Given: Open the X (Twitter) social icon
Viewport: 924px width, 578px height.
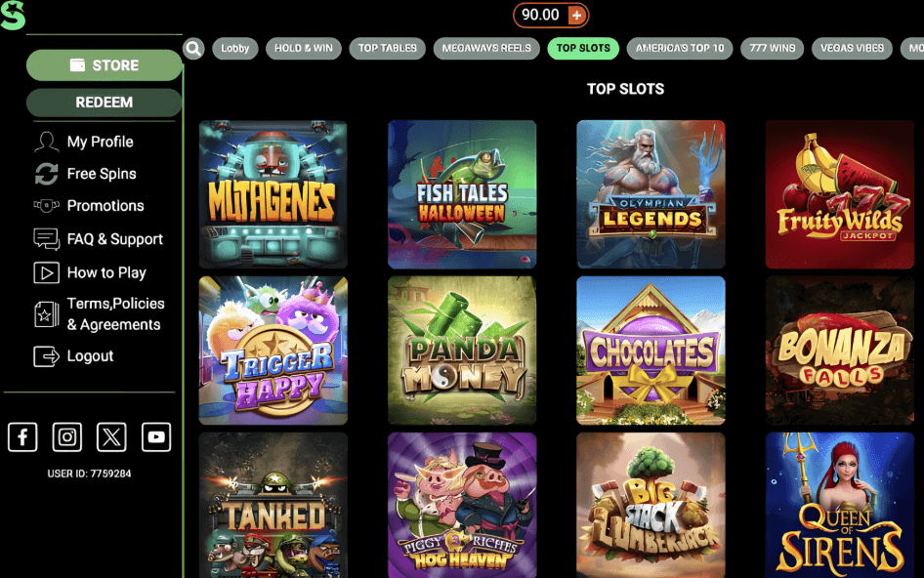Looking at the screenshot, I should (x=111, y=437).
